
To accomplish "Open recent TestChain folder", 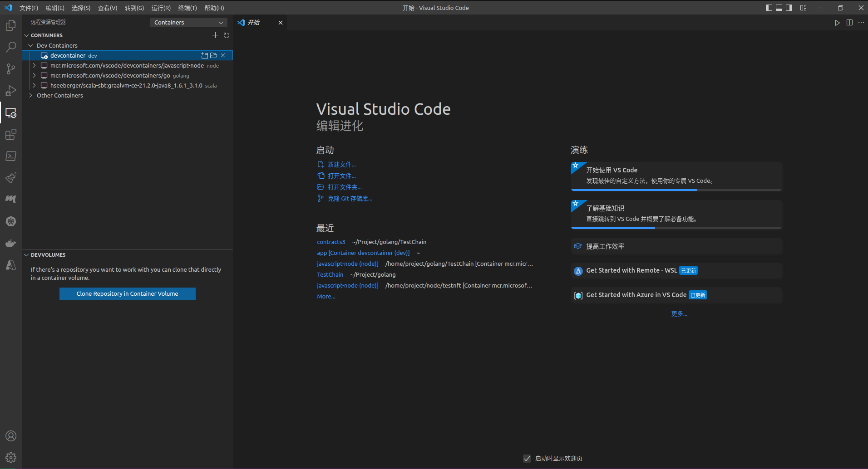I will pyautogui.click(x=330, y=275).
